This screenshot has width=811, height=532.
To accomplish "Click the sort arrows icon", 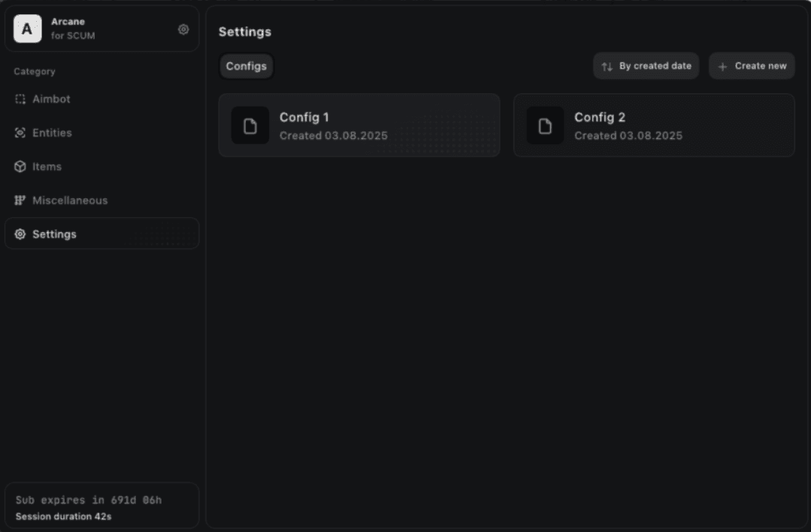I will click(x=607, y=66).
